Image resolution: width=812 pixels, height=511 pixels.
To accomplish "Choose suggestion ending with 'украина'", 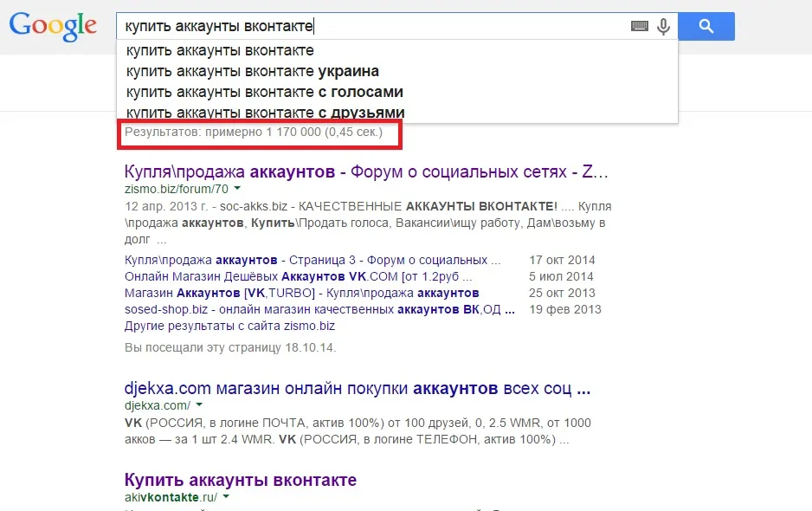I will [397, 71].
